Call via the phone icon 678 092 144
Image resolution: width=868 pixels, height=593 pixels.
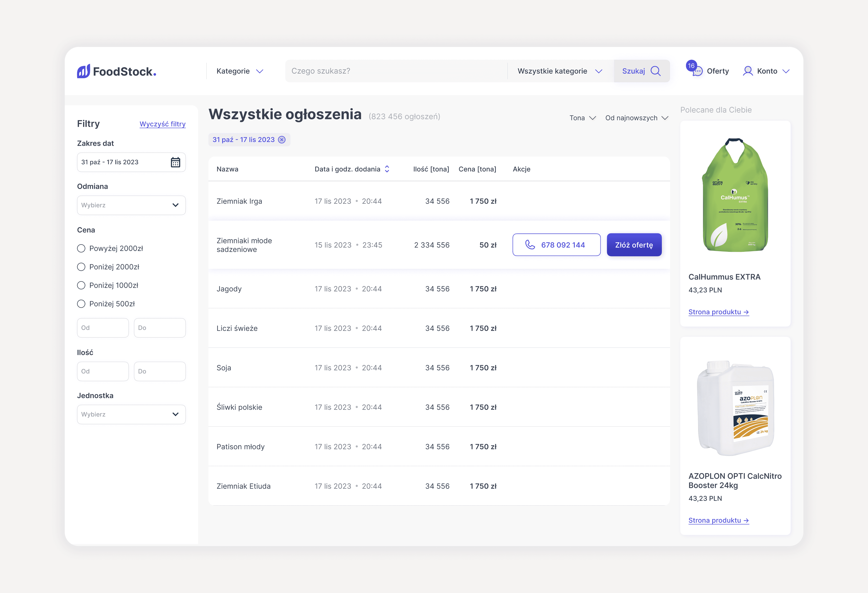530,245
